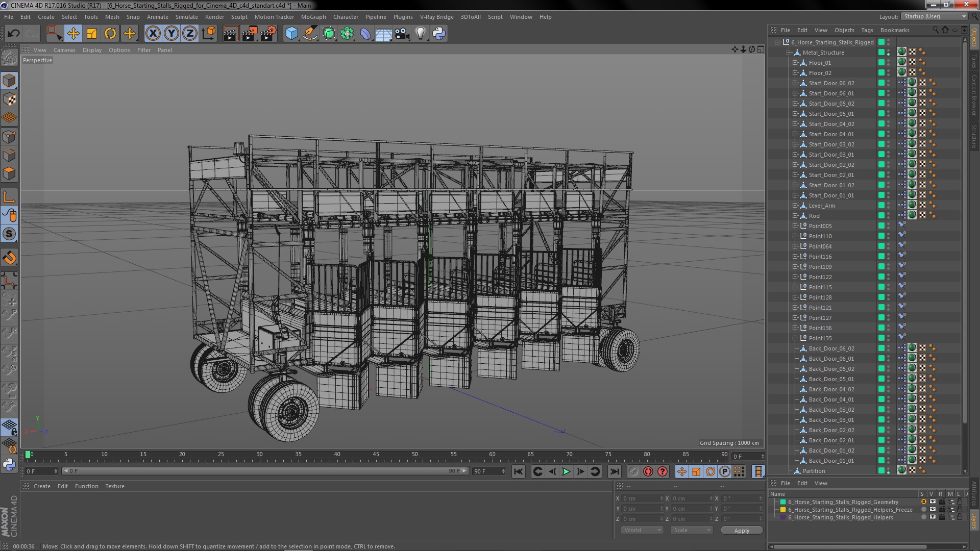The image size is (980, 551).
Task: Click Helpers_Freeze layer yellow swatch
Action: (x=783, y=510)
